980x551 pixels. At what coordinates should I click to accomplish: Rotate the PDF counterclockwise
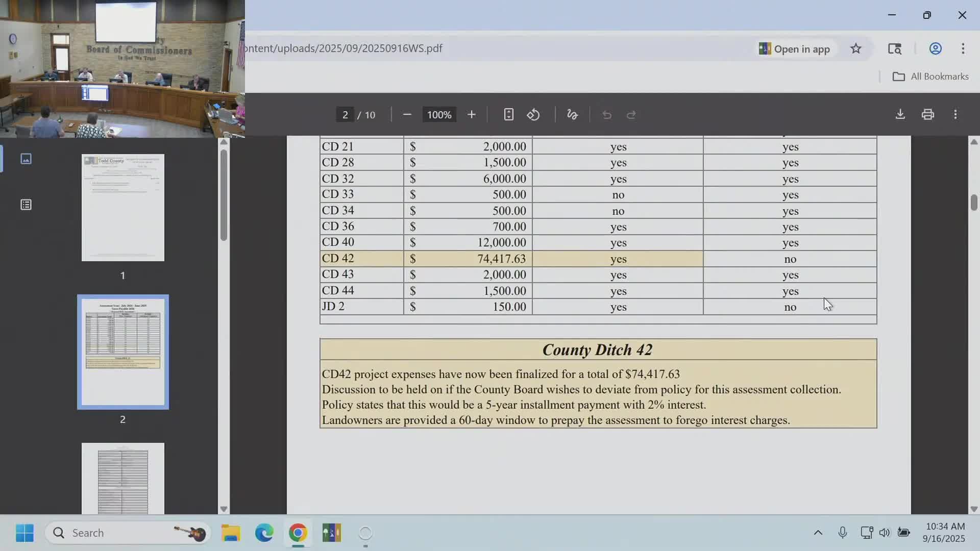click(x=533, y=115)
